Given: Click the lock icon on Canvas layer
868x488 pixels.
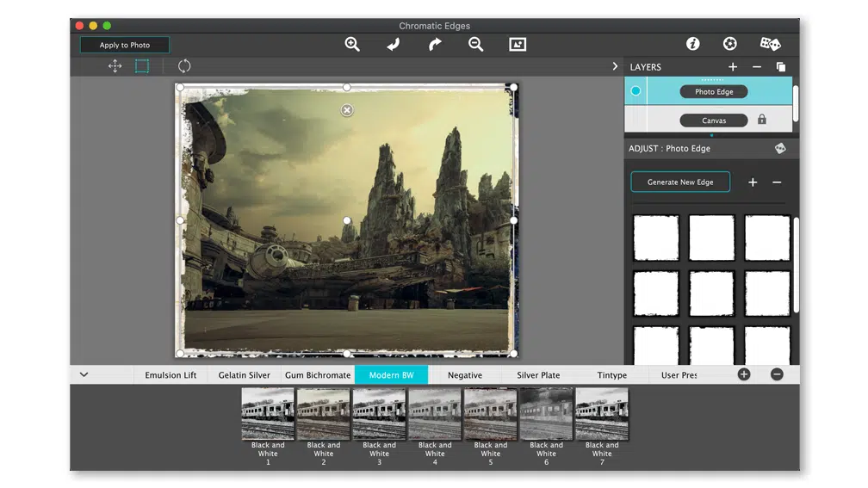Looking at the screenshot, I should pos(762,120).
